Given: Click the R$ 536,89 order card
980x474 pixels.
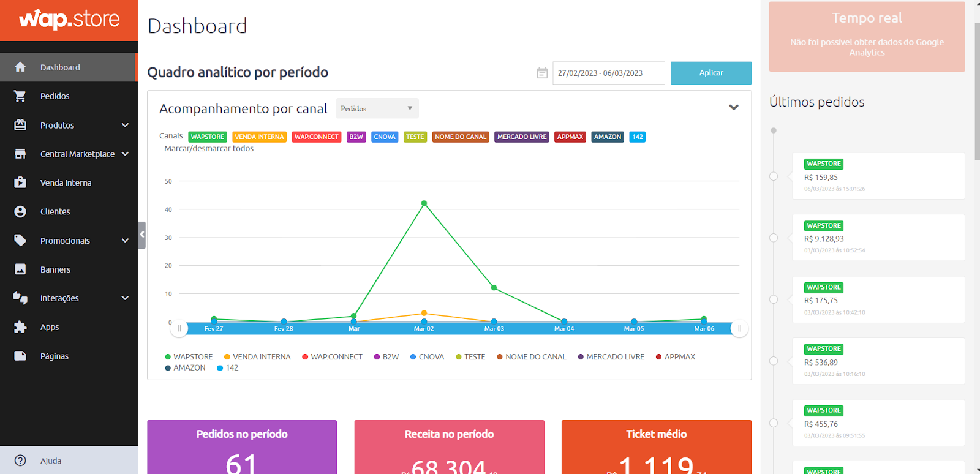Looking at the screenshot, I should pyautogui.click(x=878, y=361).
